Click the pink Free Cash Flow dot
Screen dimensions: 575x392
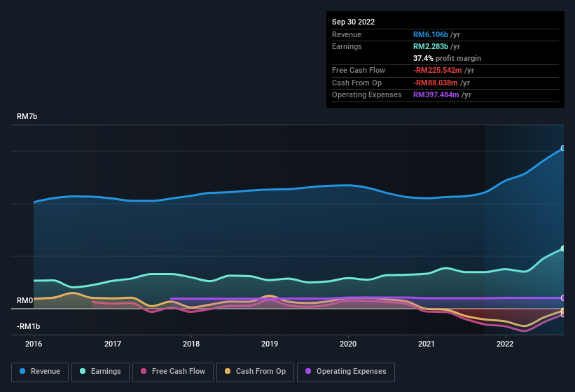point(144,372)
